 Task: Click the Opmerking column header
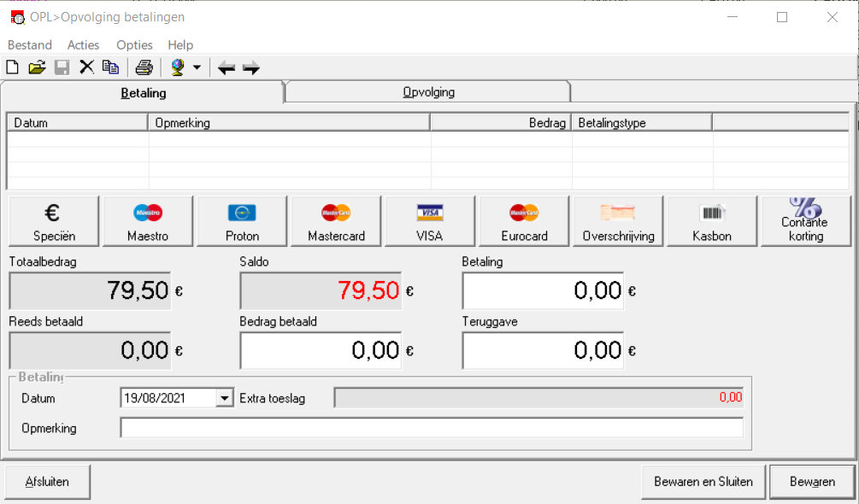pos(289,122)
